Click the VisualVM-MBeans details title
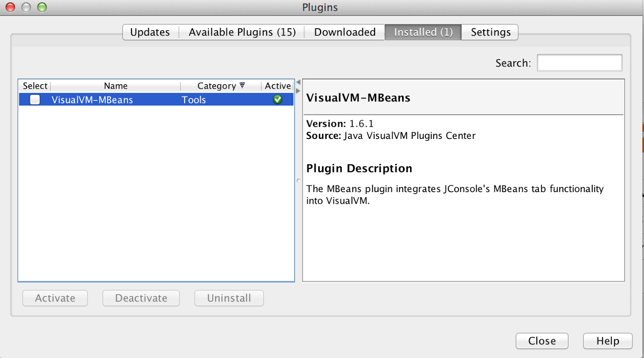This screenshot has height=358, width=644. [358, 98]
